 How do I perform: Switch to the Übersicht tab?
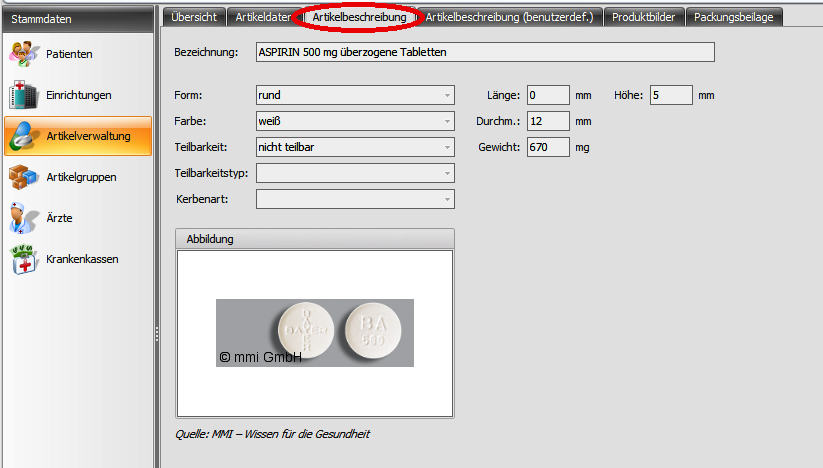click(x=194, y=17)
